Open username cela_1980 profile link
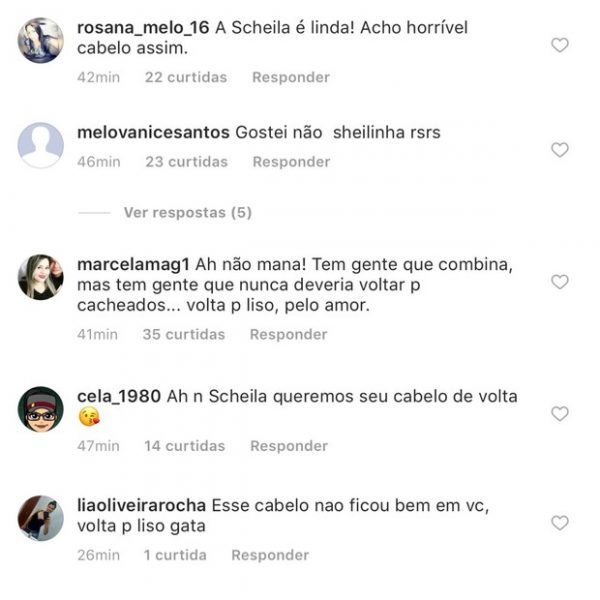 pos(119,396)
